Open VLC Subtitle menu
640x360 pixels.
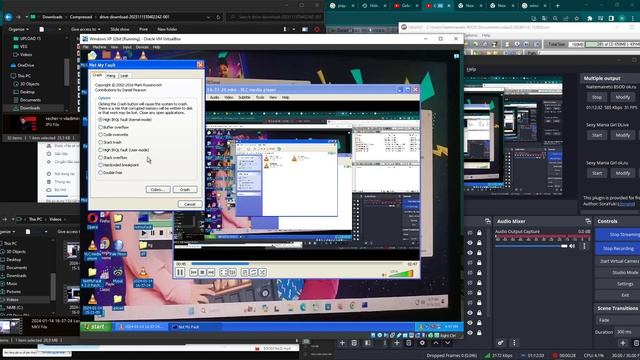pos(244,98)
